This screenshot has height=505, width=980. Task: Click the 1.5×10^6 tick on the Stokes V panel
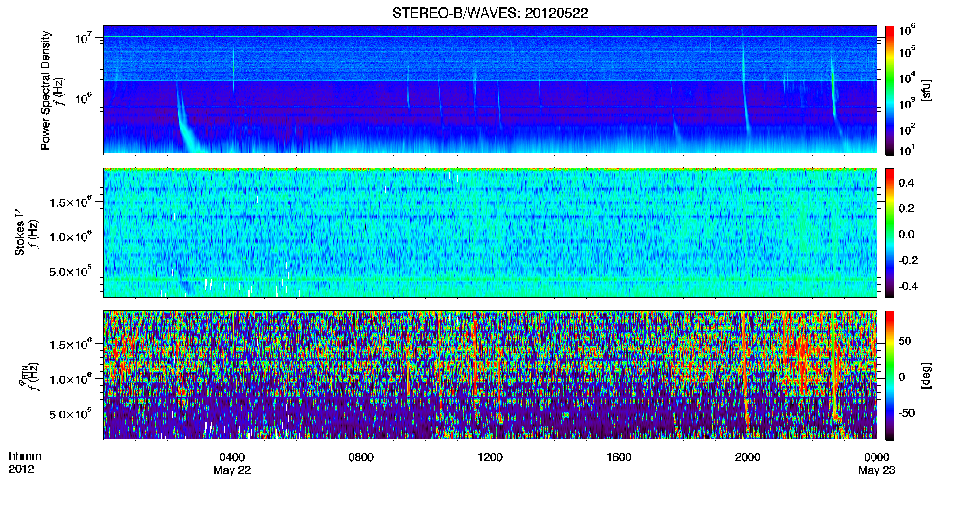tap(70, 202)
